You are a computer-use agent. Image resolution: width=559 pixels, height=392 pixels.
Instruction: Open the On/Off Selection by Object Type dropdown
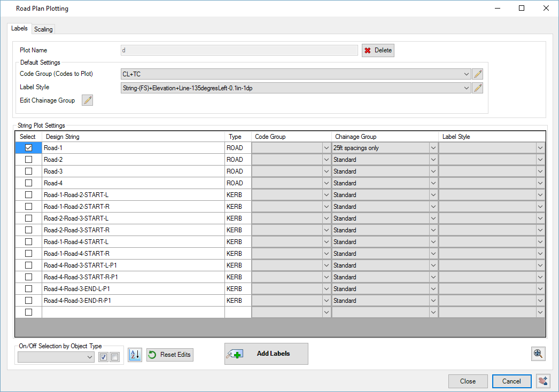click(x=56, y=357)
